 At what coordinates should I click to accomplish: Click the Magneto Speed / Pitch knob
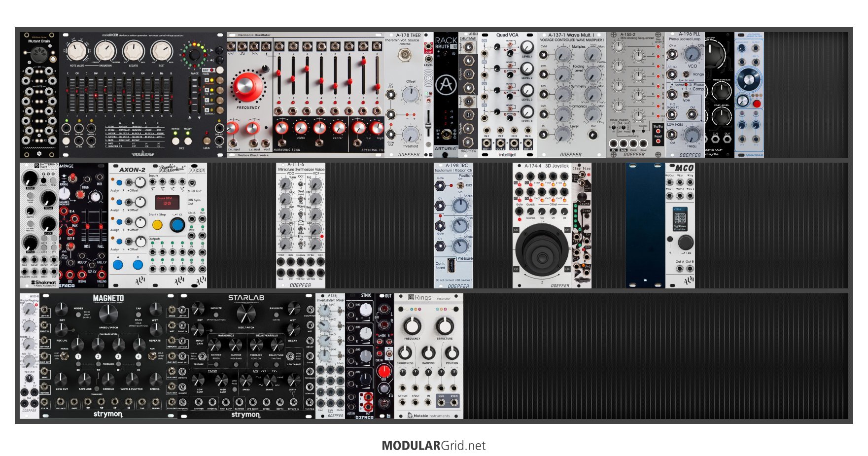pos(108,313)
